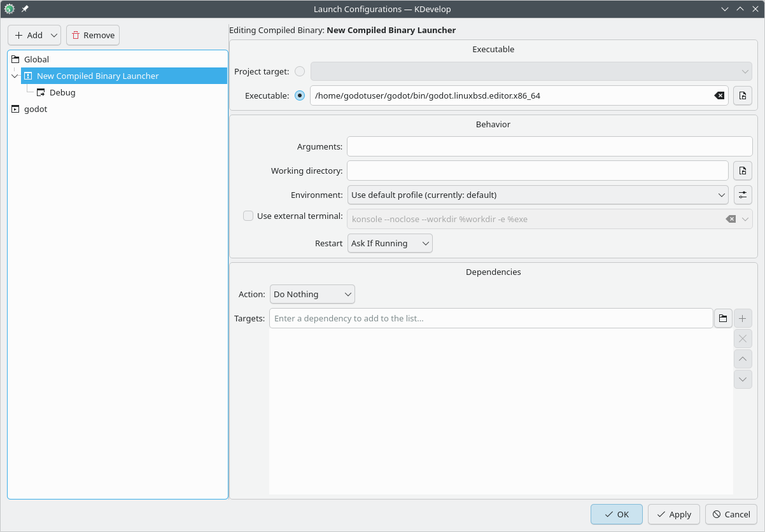The image size is (765, 532).
Task: Clear the Executable text field
Action: pos(719,95)
